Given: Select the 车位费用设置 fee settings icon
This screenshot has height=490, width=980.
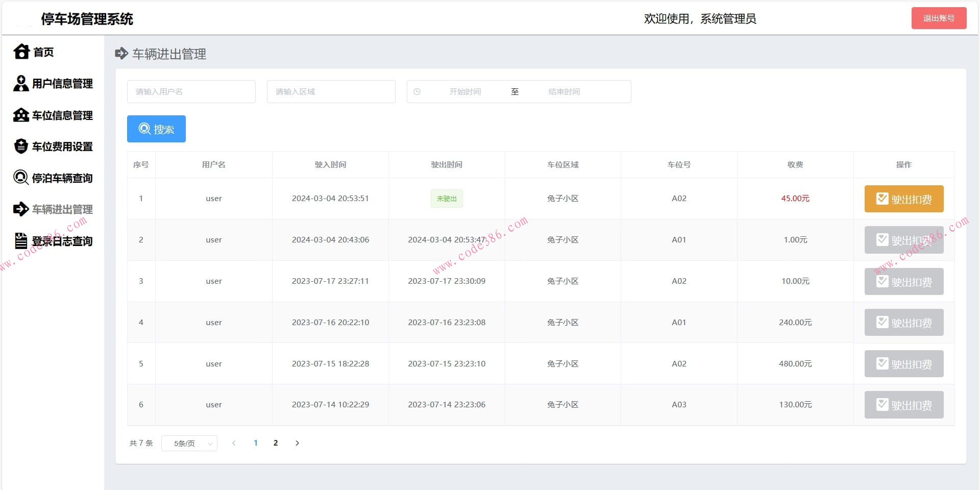Looking at the screenshot, I should pyautogui.click(x=20, y=146).
